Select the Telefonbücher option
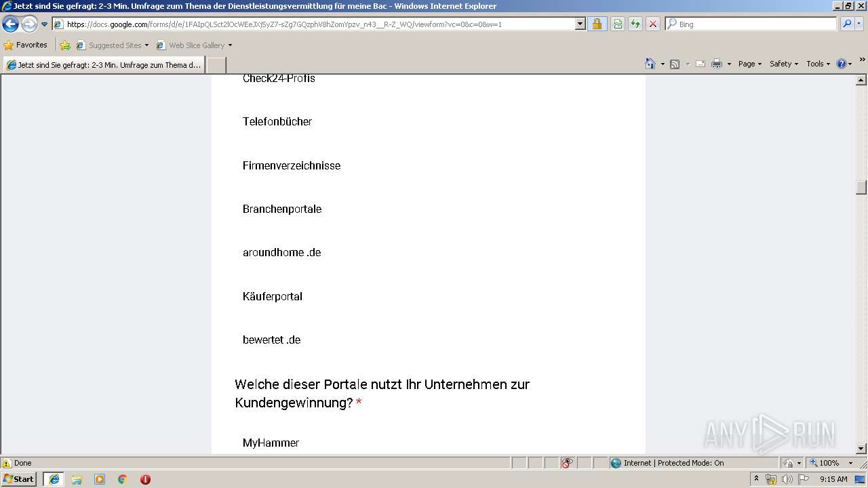Viewport: 868px width, 488px height. tap(277, 122)
